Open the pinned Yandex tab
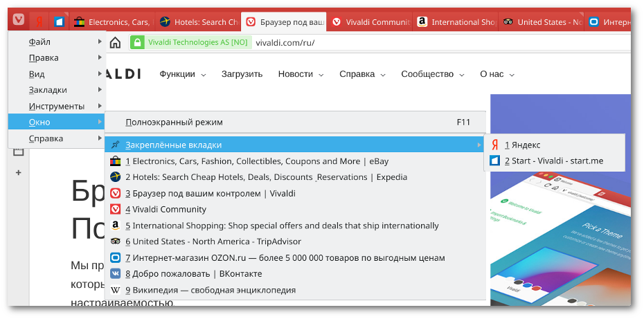 [x=39, y=21]
